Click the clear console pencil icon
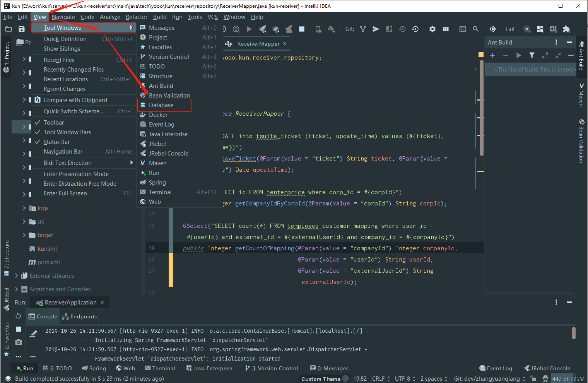Screen dimensions: 588x383 (x=33, y=333)
